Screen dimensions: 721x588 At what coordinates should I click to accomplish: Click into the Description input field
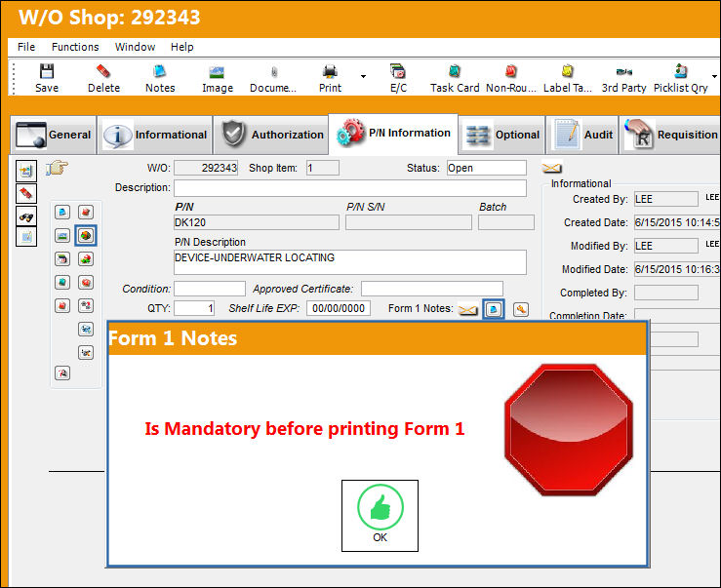coord(350,188)
